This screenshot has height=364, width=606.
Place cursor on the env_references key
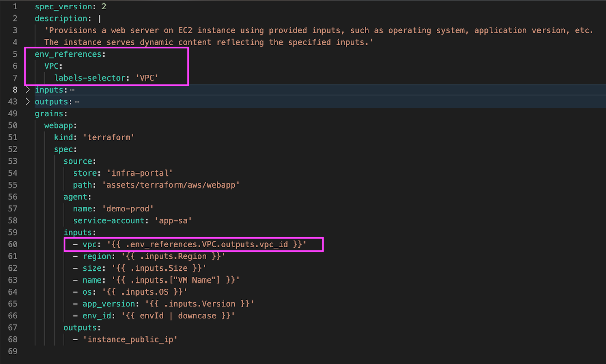pos(68,54)
